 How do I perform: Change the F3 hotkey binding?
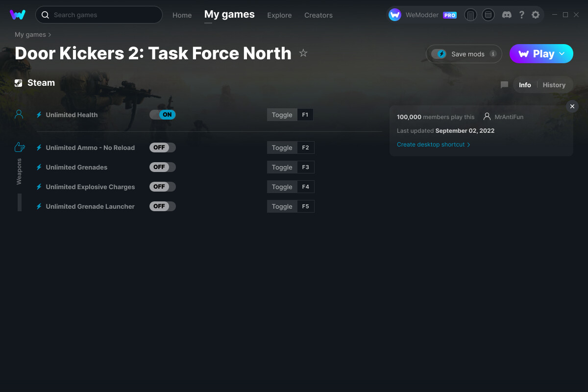pos(305,167)
